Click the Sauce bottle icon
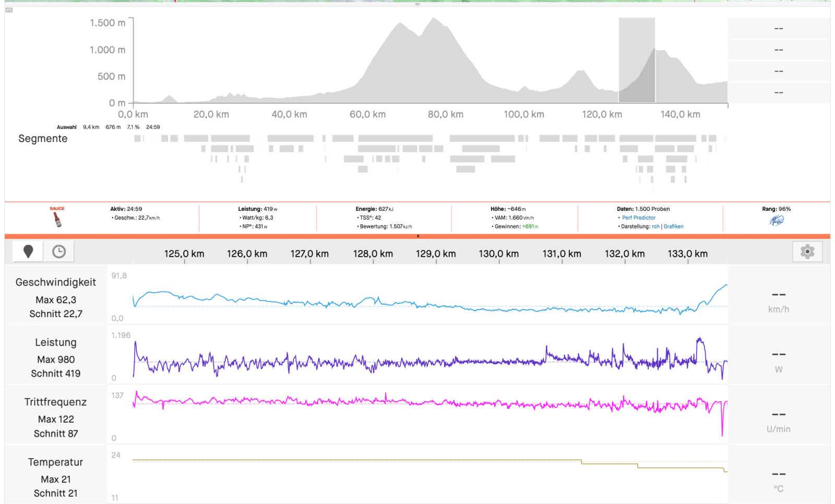Viewport: 835px width, 504px height. (57, 219)
